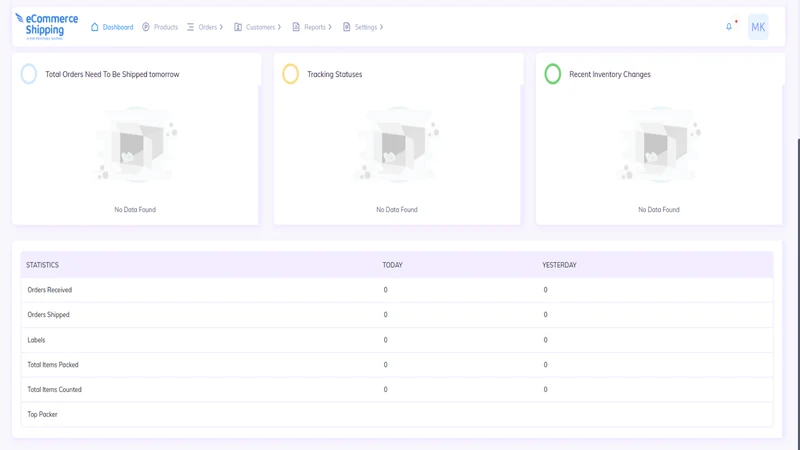Viewport: 800px width, 450px height.
Task: Click the Settings page icon
Action: tap(346, 27)
